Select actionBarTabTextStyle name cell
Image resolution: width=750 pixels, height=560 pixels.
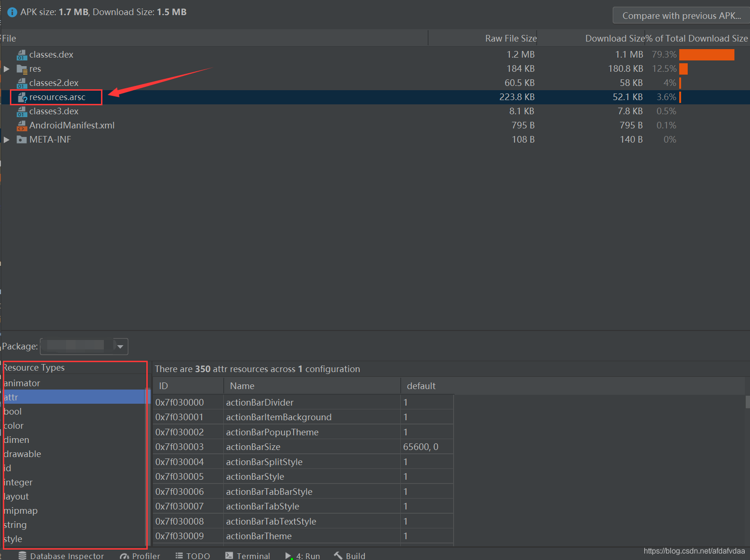(312, 521)
